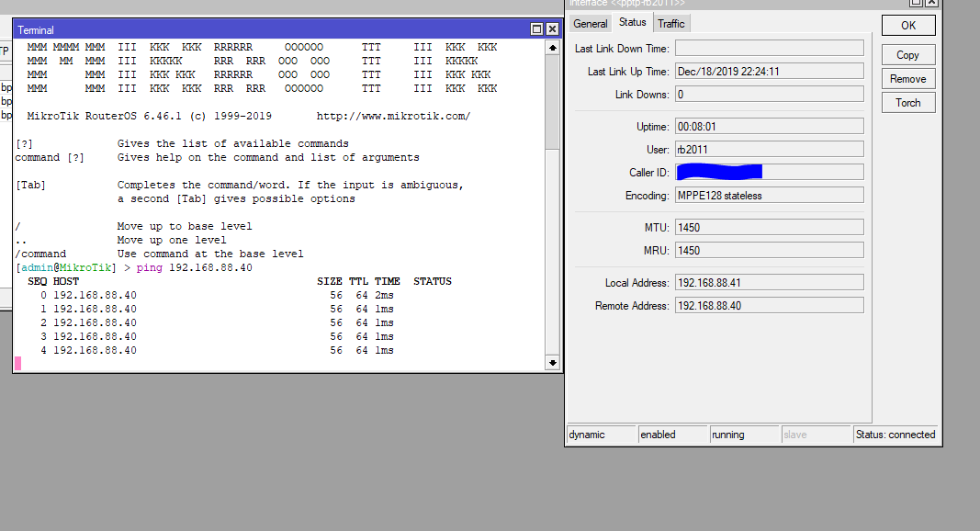Select the Uptime field showing 00:08:01

770,127
